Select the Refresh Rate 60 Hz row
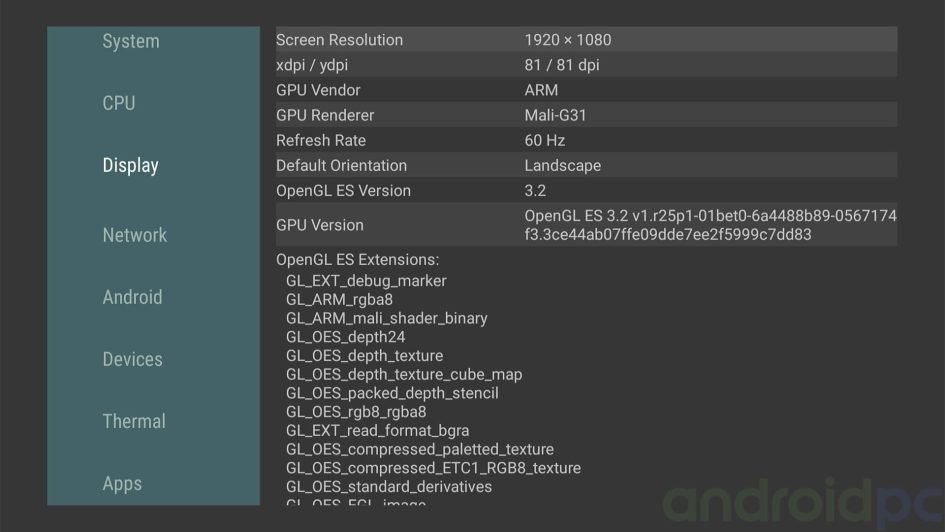 tap(585, 140)
